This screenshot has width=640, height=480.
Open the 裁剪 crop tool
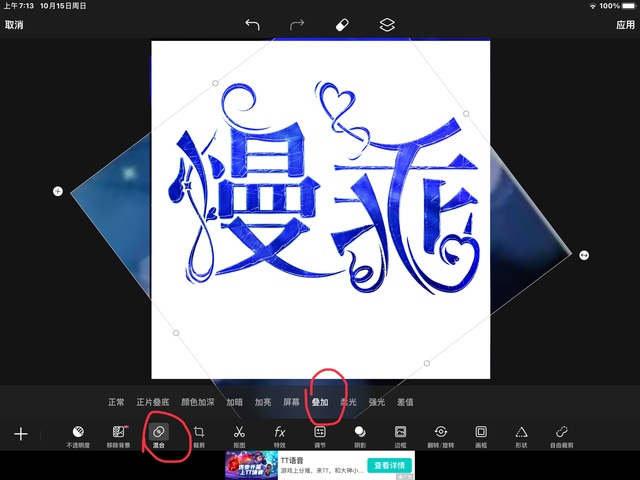tap(199, 435)
